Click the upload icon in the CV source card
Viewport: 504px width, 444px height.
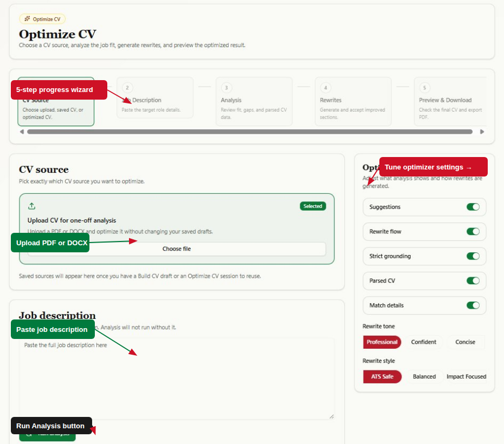click(x=31, y=206)
